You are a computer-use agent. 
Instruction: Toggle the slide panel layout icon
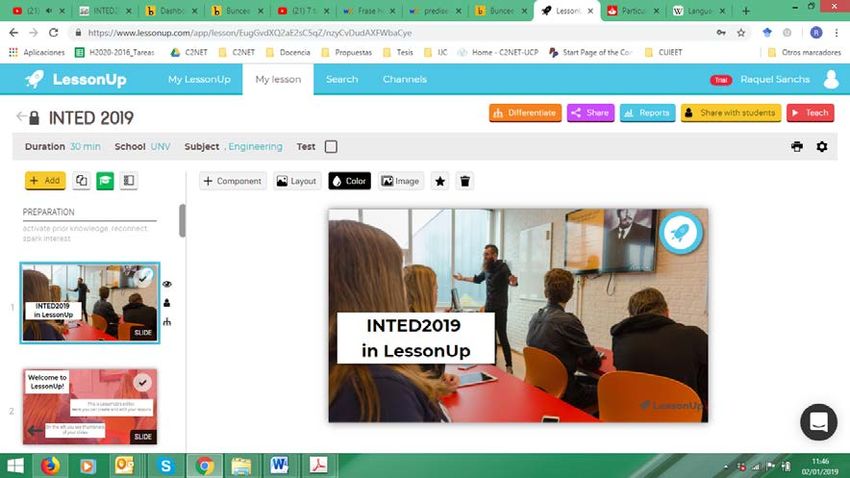click(128, 180)
